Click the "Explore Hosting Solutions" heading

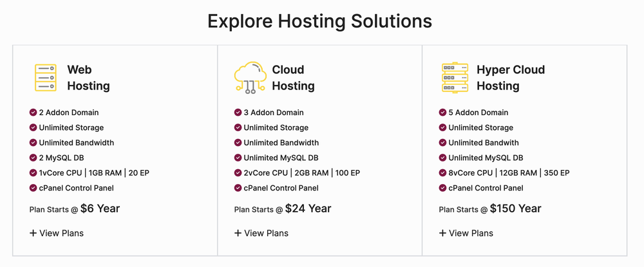point(320,21)
